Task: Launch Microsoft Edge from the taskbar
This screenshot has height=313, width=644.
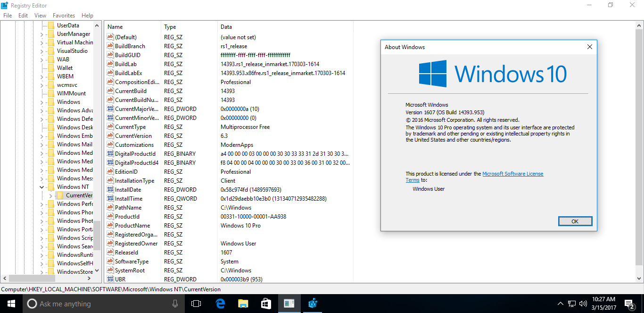Action: point(220,304)
